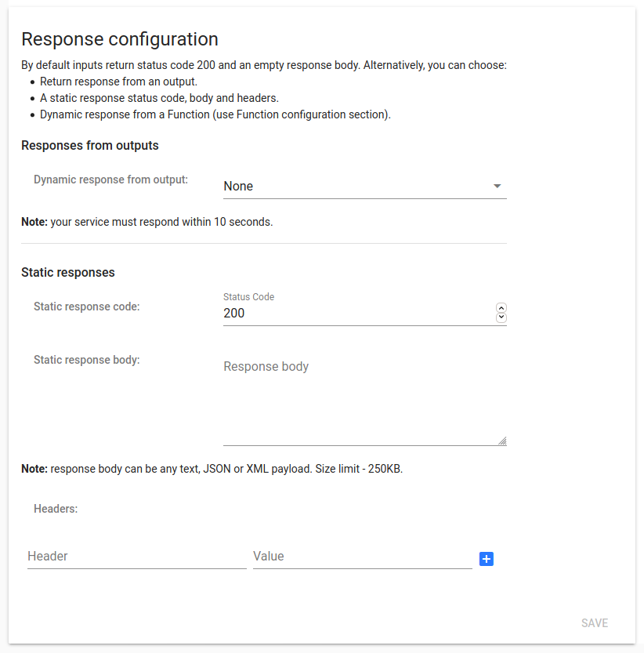Click the Headers label
Image resolution: width=644 pixels, height=653 pixels.
pyautogui.click(x=55, y=509)
